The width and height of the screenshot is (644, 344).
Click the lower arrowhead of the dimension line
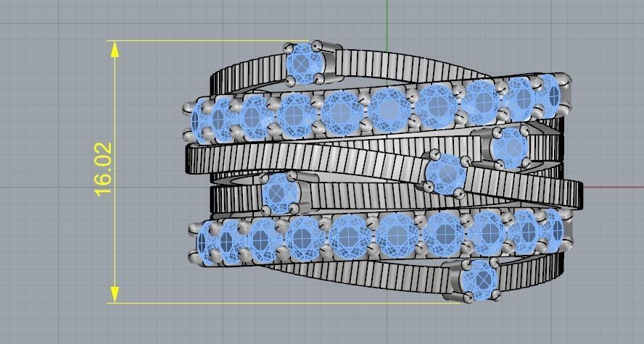pos(115,295)
